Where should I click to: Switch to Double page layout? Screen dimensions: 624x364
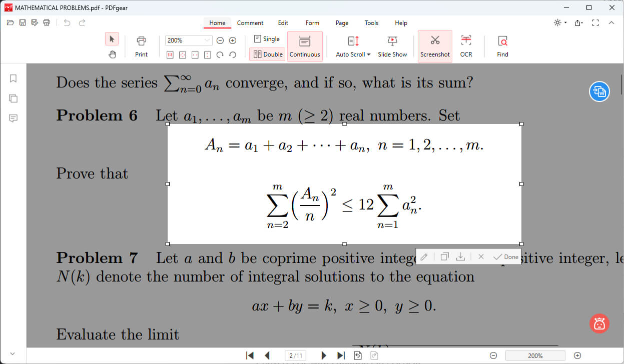click(x=267, y=54)
